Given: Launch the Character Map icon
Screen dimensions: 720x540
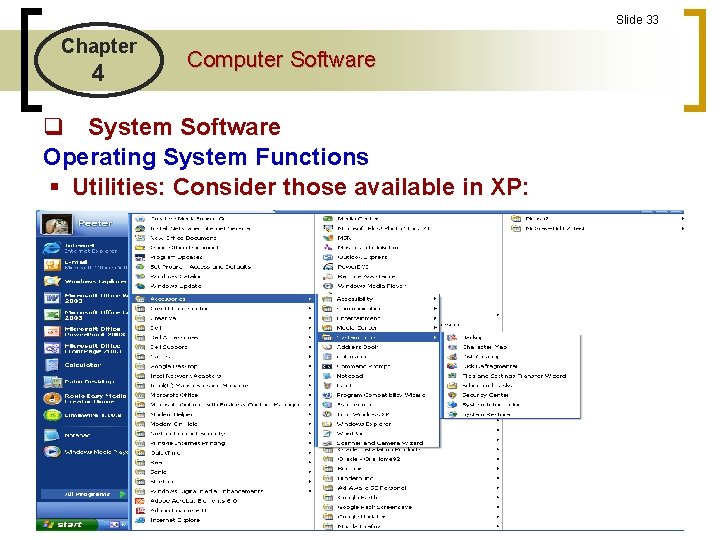Looking at the screenshot, I should [452, 347].
